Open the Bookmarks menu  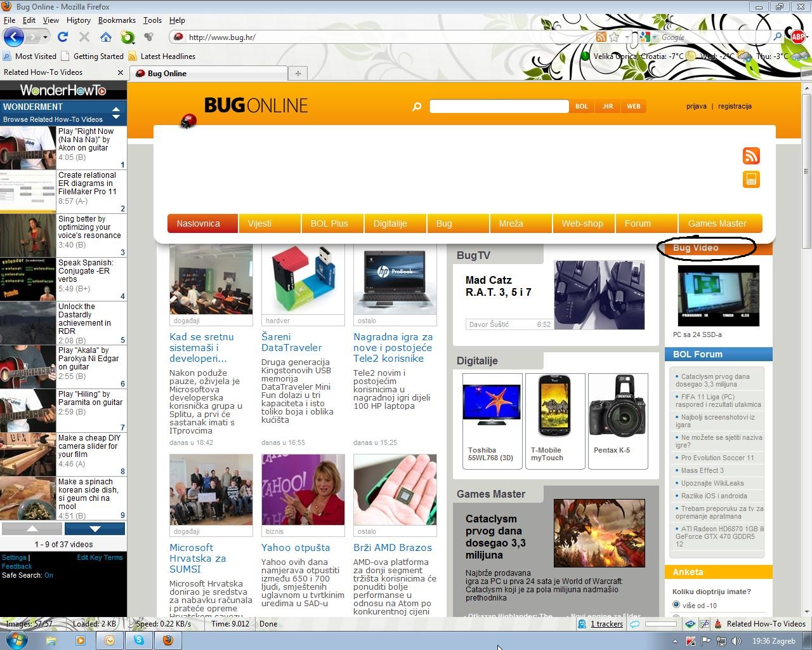(x=117, y=20)
